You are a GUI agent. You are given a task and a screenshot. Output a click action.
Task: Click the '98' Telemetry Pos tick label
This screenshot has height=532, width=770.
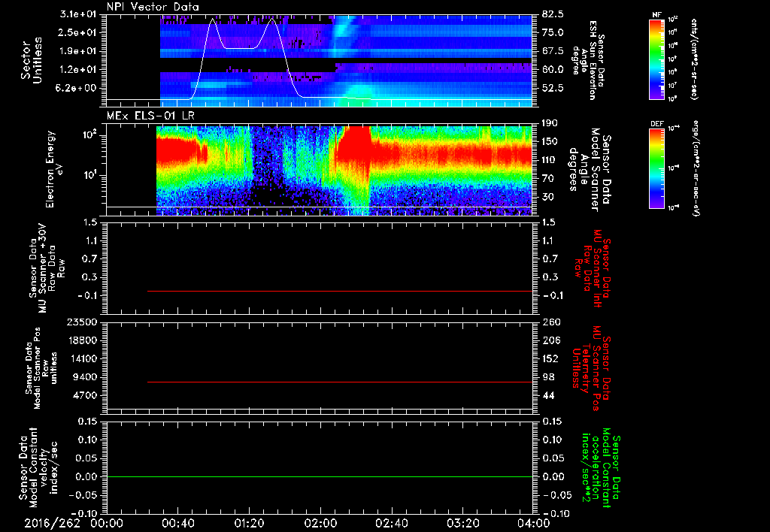click(x=548, y=377)
